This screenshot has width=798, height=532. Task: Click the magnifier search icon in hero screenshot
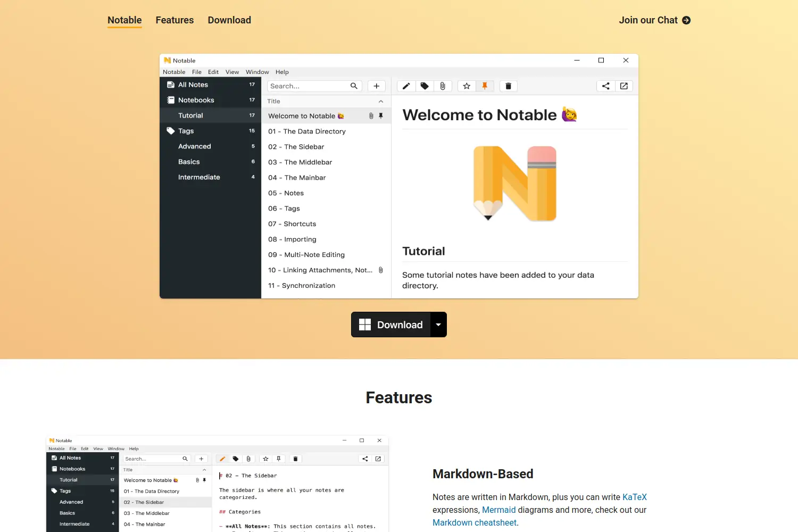click(354, 86)
